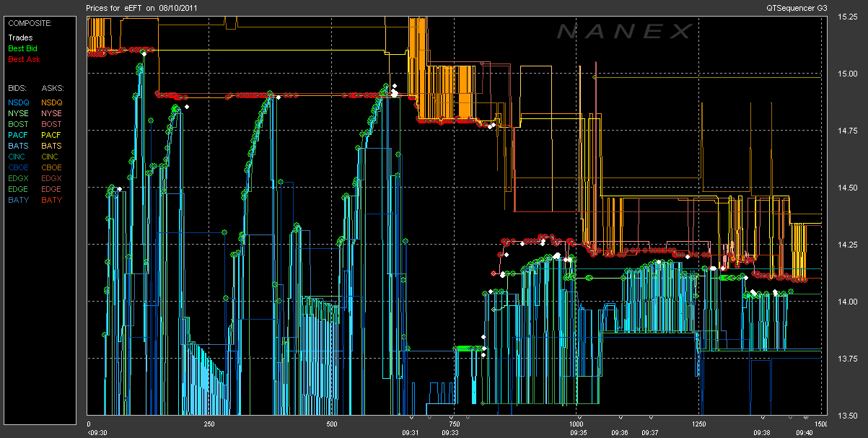Select BATY in the ASKS legend
Image resolution: width=868 pixels, height=438 pixels.
[51, 200]
